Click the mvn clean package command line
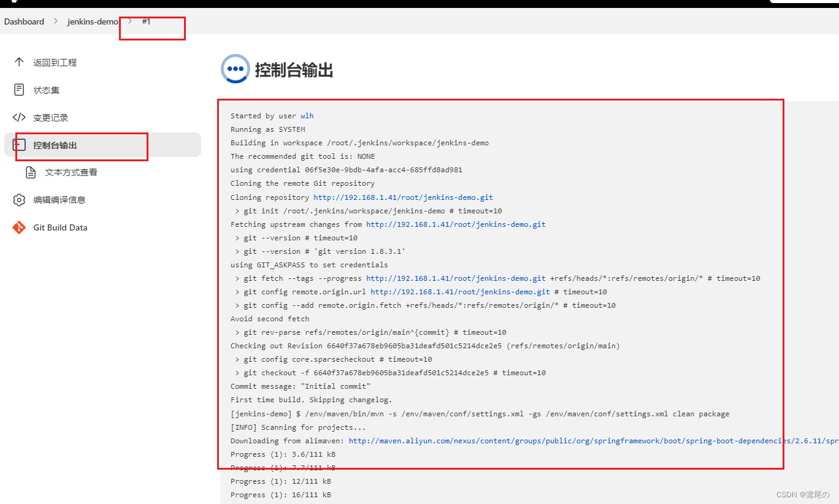The image size is (839, 504). pyautogui.click(x=480, y=414)
